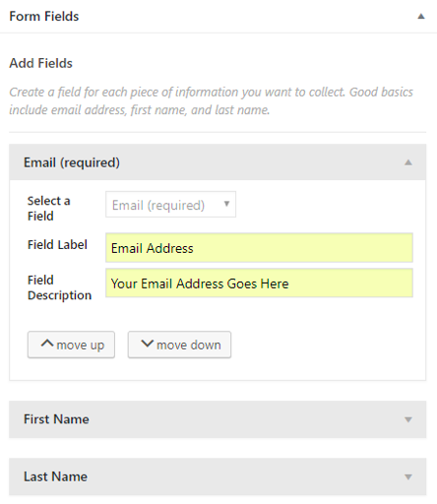Click the up chevron on move up

47,344
